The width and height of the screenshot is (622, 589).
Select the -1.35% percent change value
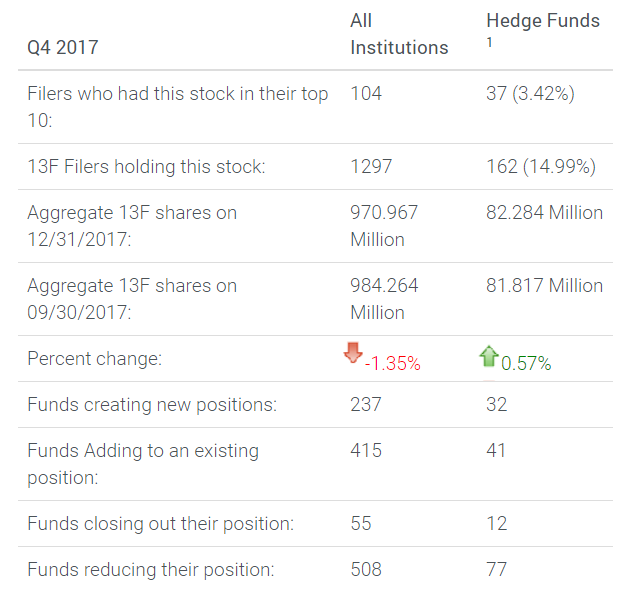pyautogui.click(x=392, y=364)
